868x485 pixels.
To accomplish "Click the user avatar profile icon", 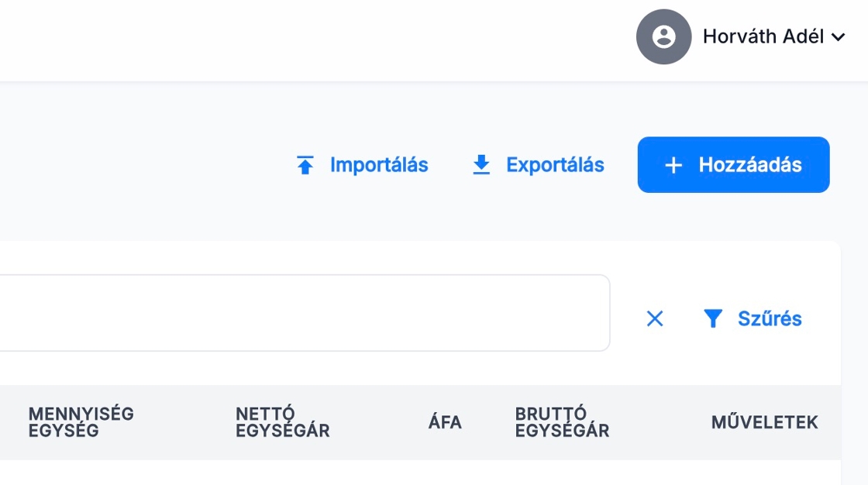I will tap(663, 36).
